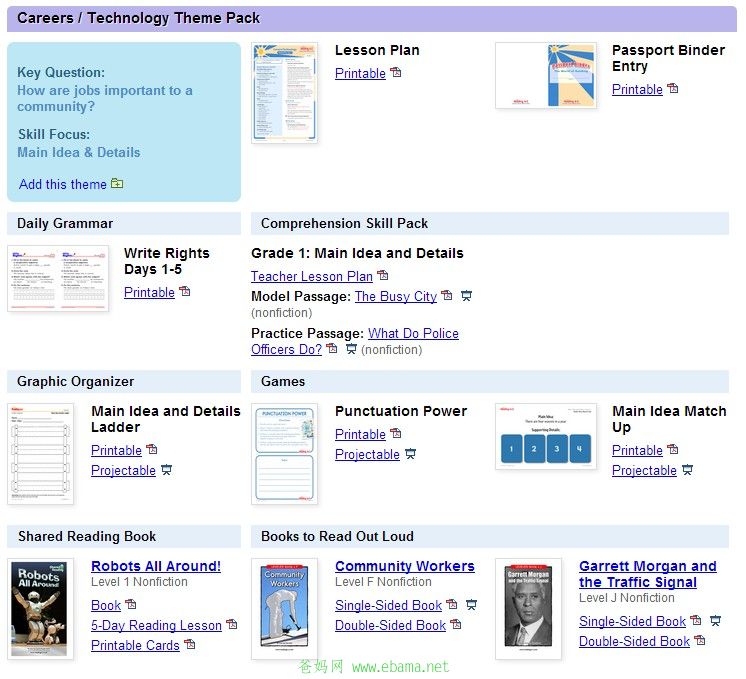Viewport: 746px width, 679px height.
Task: Open the Main Idea Match Up Printable link
Action: (x=637, y=450)
